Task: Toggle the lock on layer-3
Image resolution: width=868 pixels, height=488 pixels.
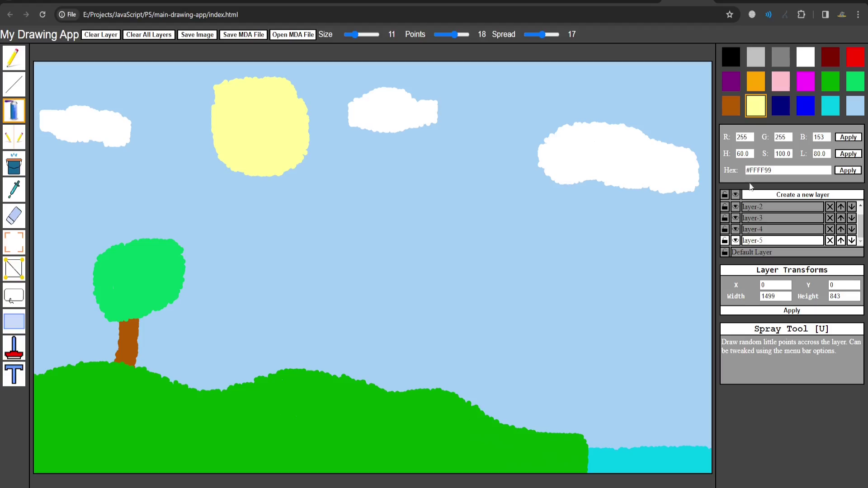Action: pos(725,218)
